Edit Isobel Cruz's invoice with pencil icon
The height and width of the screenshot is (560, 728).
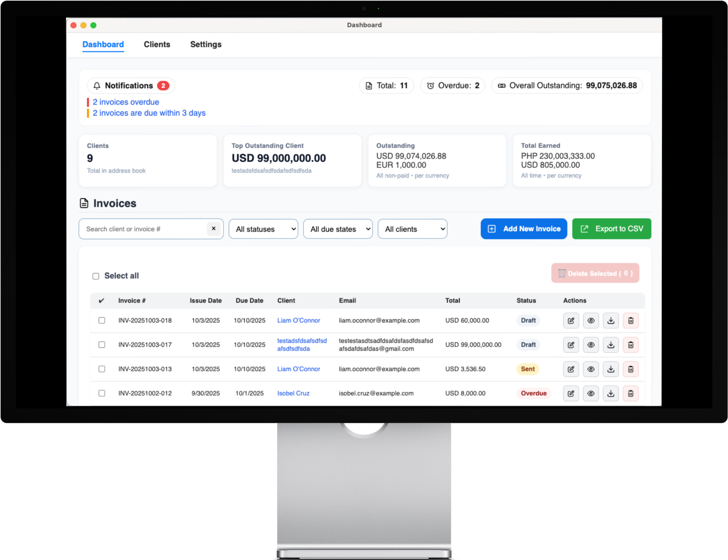pos(571,393)
